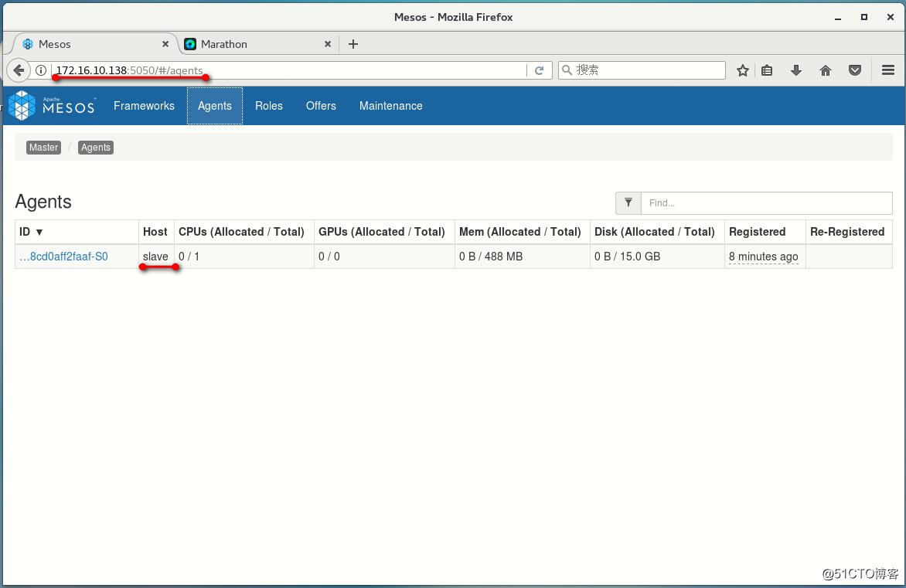Open the Offers nav item
Viewport: 906px width, 588px height.
click(321, 106)
